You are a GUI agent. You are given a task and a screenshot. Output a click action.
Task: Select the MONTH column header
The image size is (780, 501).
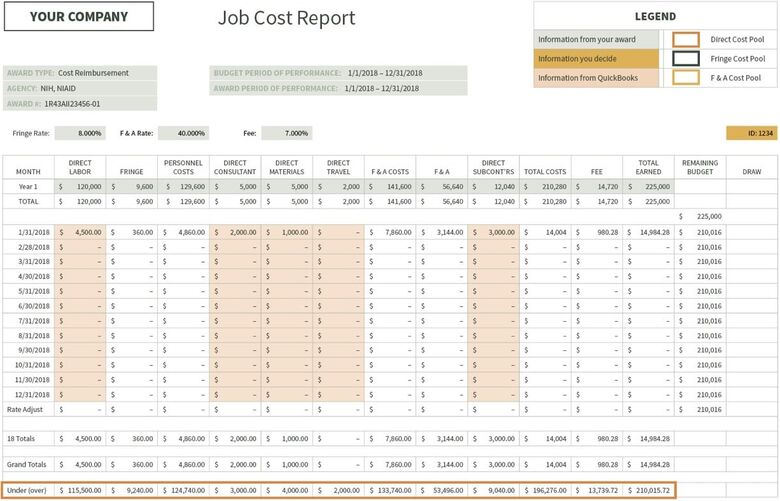[x=28, y=167]
